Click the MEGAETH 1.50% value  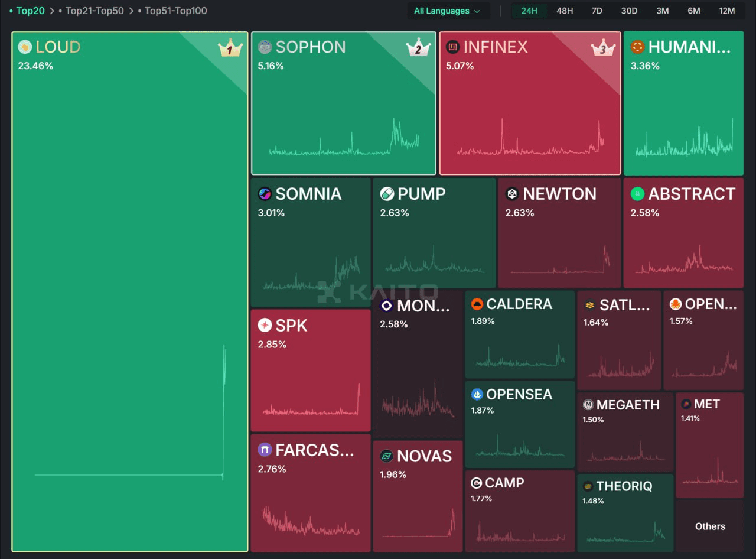[594, 420]
